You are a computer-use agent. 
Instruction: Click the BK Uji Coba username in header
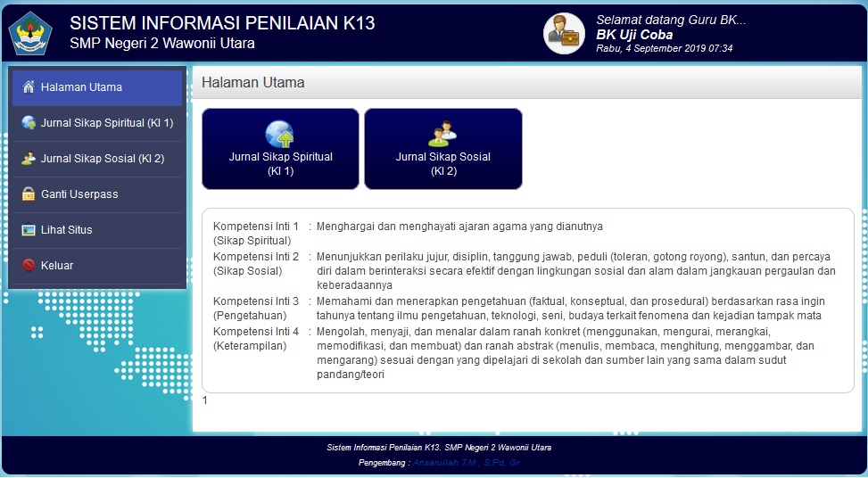click(634, 35)
